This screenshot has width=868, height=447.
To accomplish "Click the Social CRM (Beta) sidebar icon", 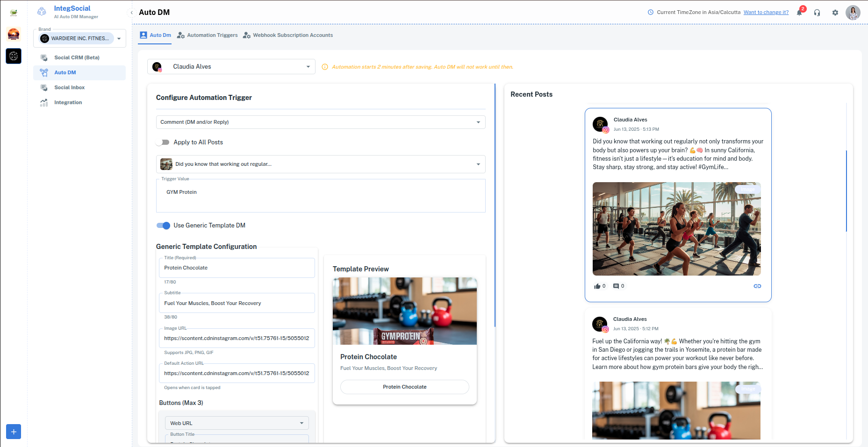I will (x=44, y=57).
